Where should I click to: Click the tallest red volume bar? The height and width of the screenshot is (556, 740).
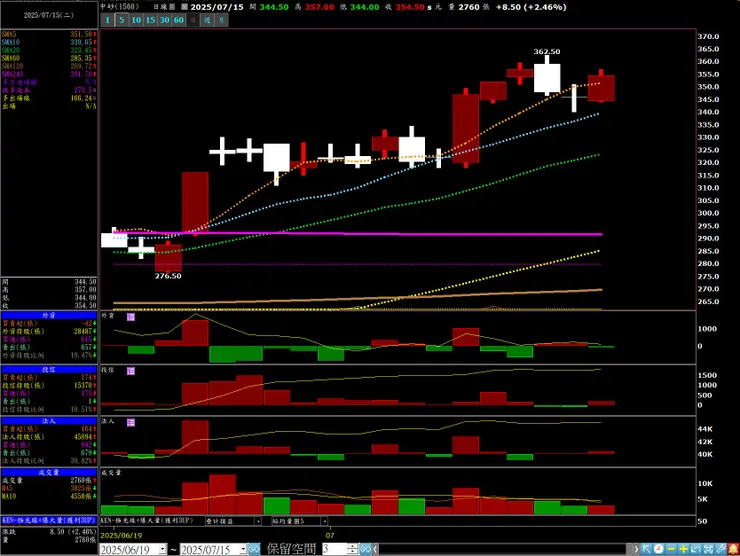pos(222,494)
